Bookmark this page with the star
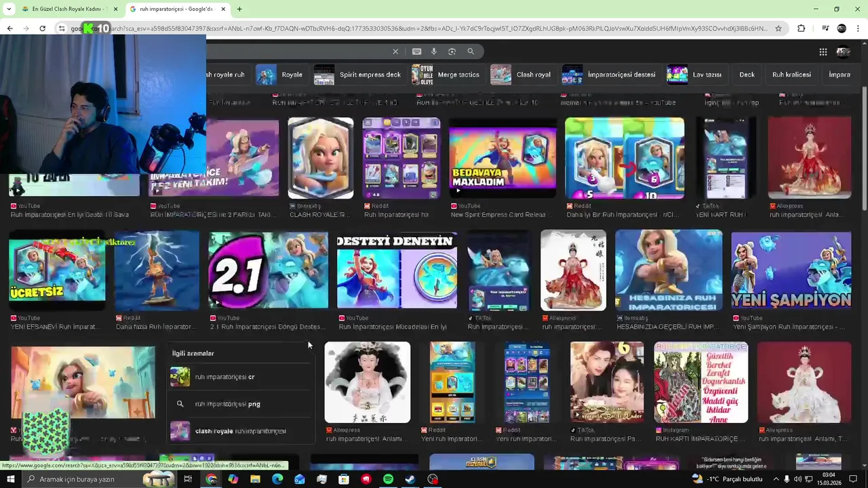 click(x=778, y=28)
